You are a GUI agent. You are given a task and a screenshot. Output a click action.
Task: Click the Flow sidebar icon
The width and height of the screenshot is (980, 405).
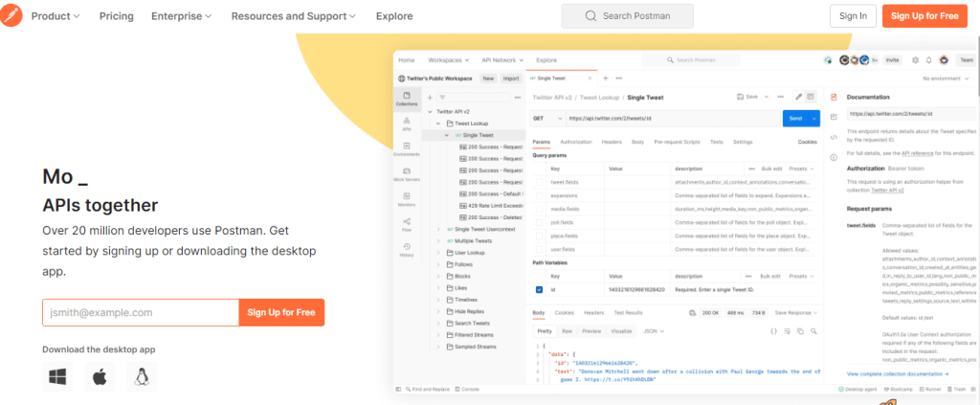coord(407,225)
